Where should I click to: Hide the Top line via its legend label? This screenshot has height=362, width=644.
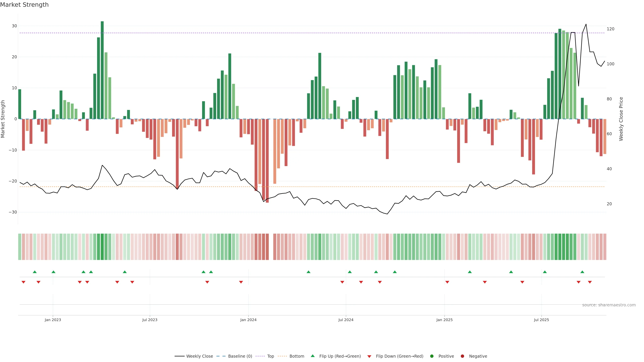click(271, 356)
